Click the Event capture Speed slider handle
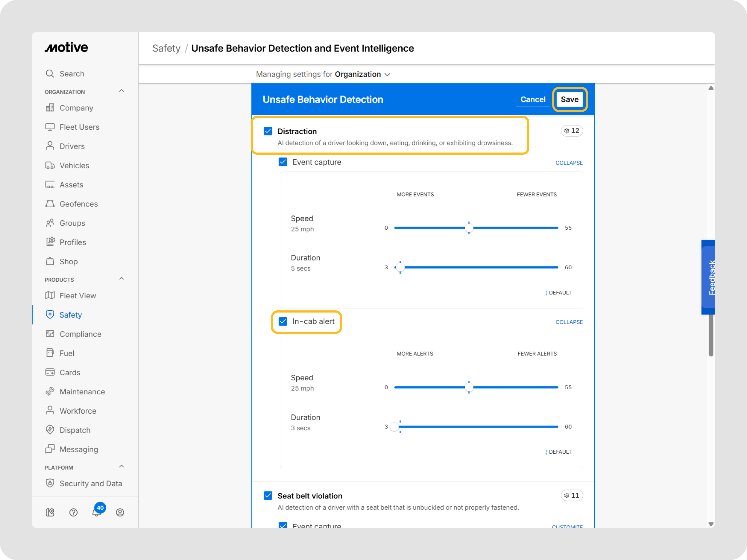This screenshot has width=747, height=560. (469, 228)
